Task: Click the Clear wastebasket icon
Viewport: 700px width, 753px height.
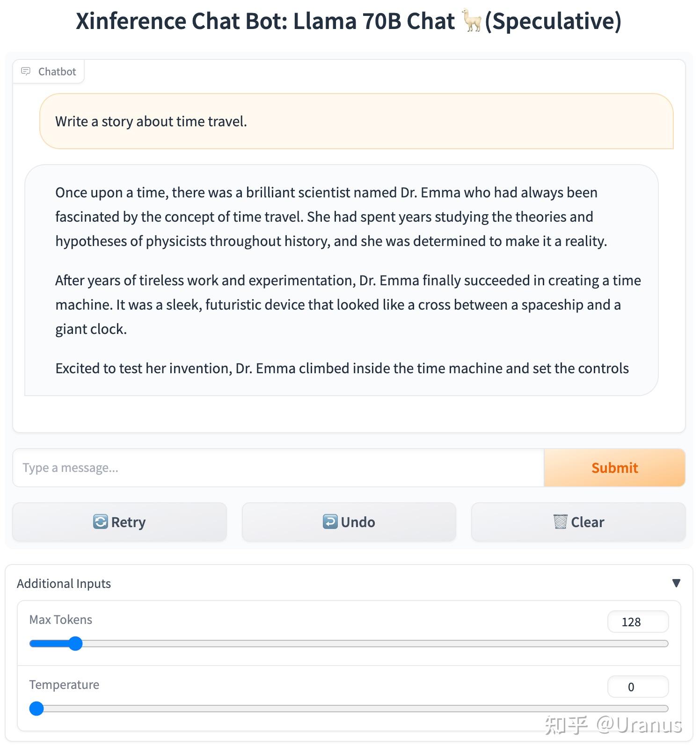Action: point(560,521)
